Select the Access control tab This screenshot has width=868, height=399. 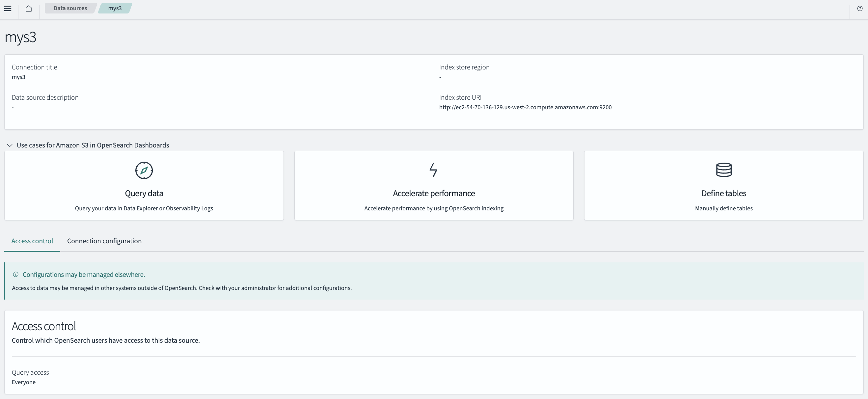32,241
